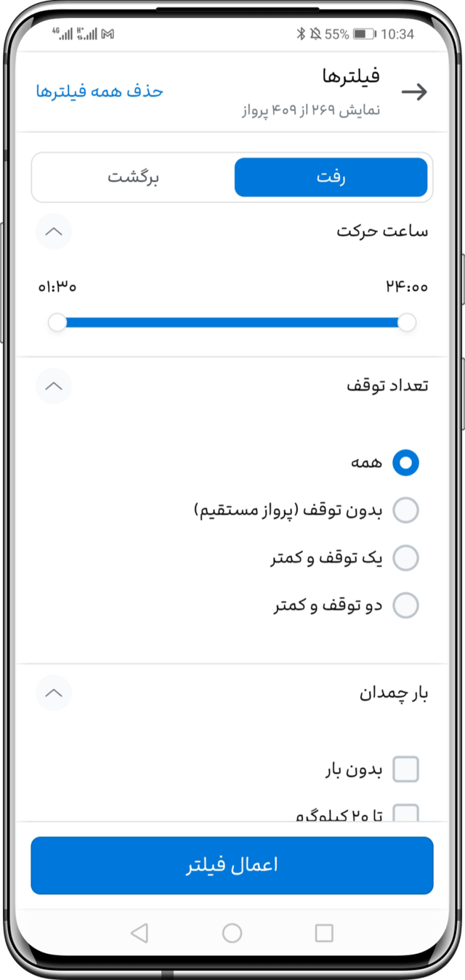Tap the battery icon in the status bar

(x=364, y=34)
